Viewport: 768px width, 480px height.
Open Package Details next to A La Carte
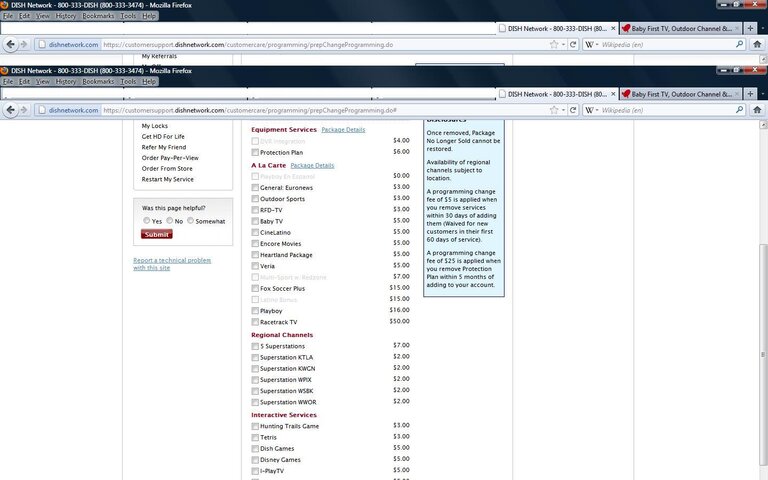312,166
